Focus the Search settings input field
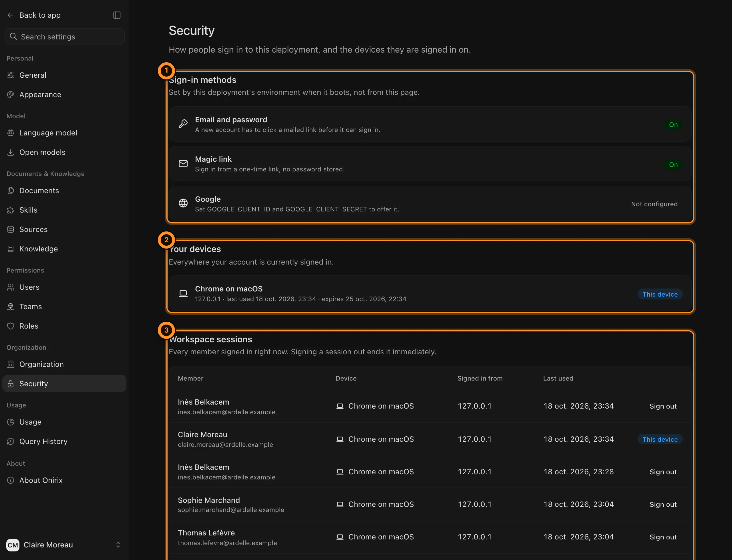The image size is (732, 560). click(x=64, y=37)
